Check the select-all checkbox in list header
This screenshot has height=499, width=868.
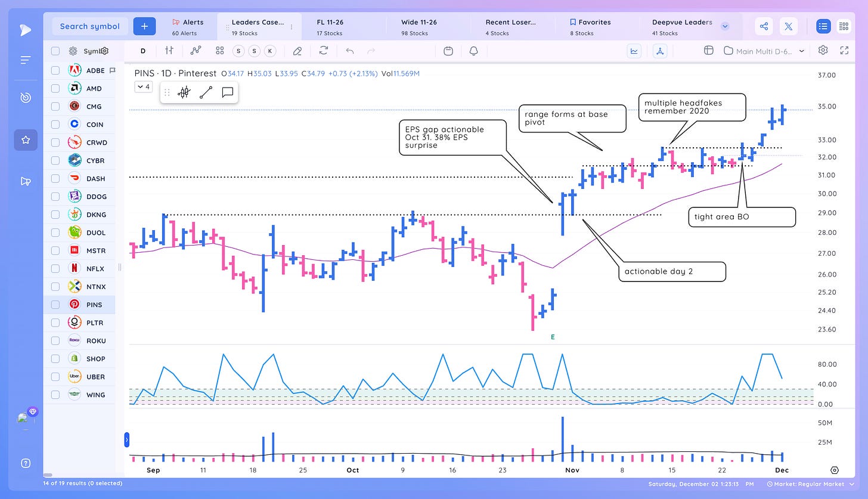pos(55,51)
